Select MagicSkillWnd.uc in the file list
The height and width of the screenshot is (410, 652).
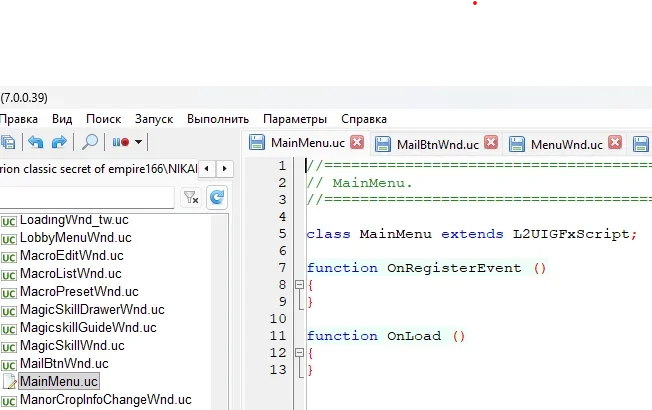pyautogui.click(x=64, y=345)
